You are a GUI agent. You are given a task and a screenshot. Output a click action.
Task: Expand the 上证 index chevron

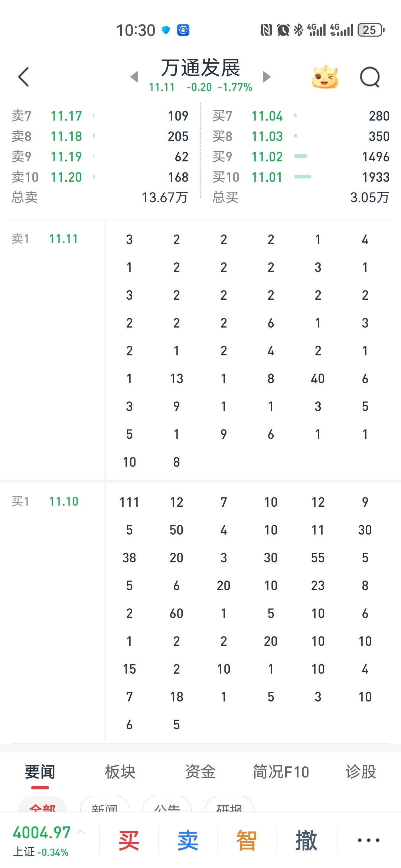pyautogui.click(x=81, y=833)
